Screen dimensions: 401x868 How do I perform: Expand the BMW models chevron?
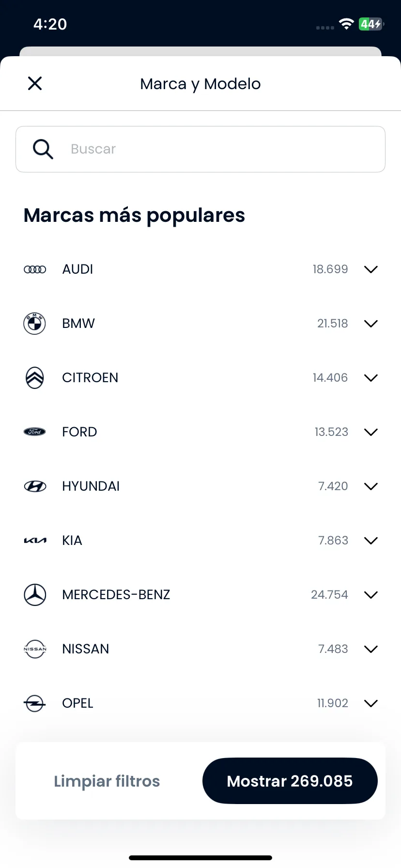[x=371, y=324]
